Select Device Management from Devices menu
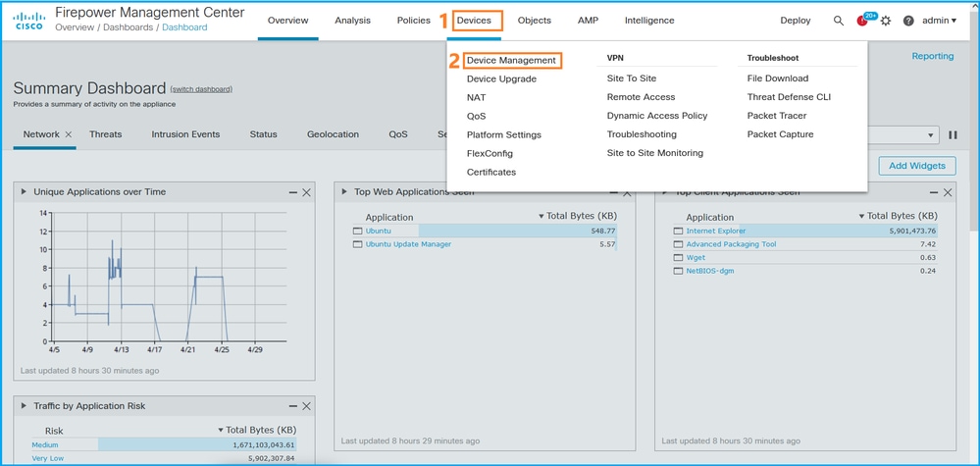Image resolution: width=980 pixels, height=466 pixels. pos(511,61)
